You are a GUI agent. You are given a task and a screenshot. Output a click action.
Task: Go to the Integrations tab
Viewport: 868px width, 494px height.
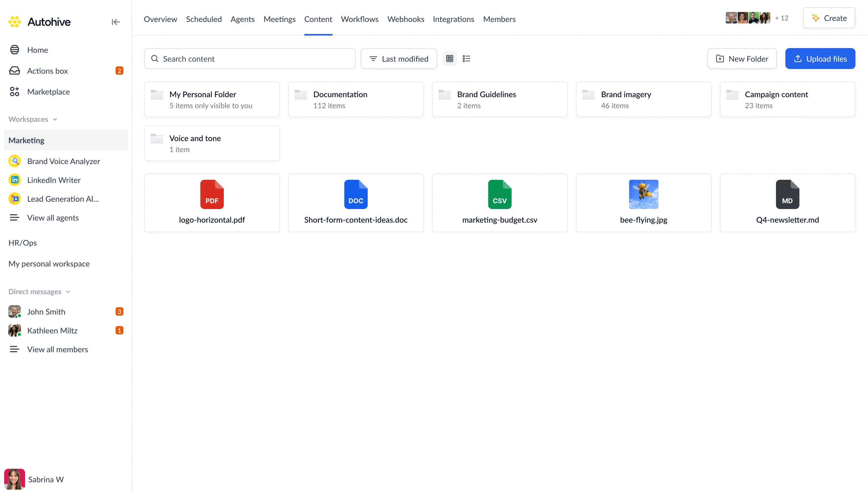tap(453, 19)
